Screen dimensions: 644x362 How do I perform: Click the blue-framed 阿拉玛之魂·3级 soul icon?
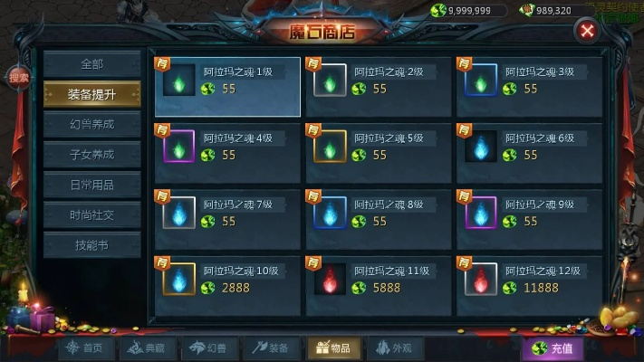point(481,81)
